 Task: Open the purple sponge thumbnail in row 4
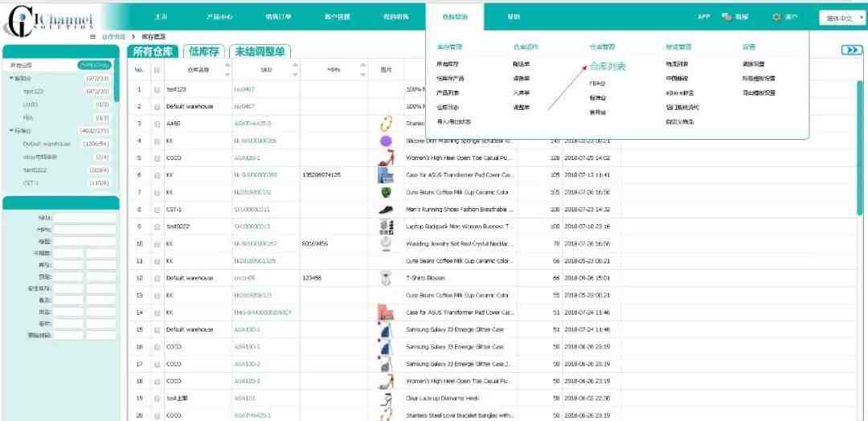tap(386, 141)
